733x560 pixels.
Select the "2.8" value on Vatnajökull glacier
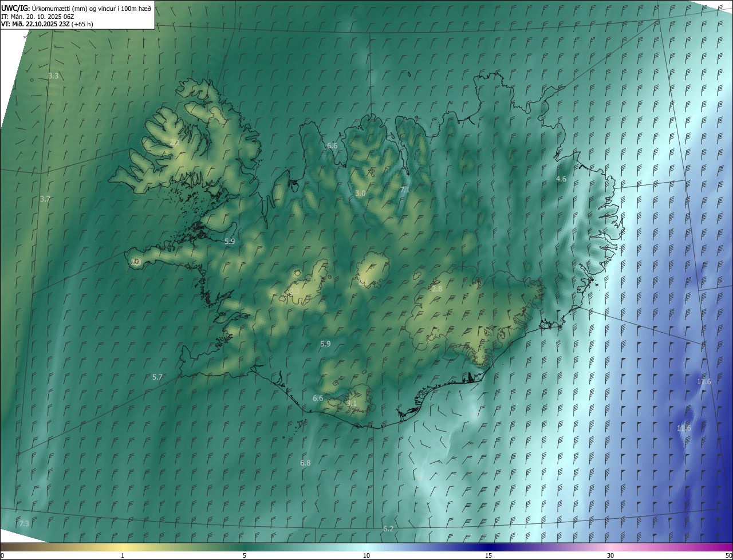pos(437,289)
